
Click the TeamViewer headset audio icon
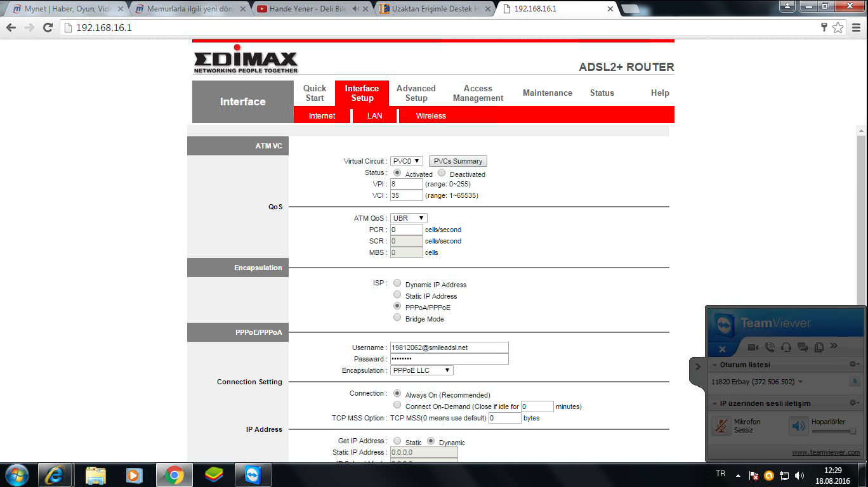(786, 347)
